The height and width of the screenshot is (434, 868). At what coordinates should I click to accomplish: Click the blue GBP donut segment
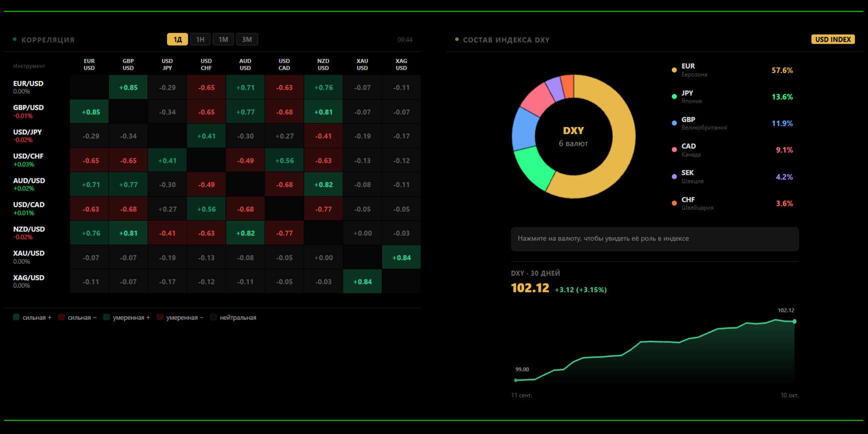525,129
